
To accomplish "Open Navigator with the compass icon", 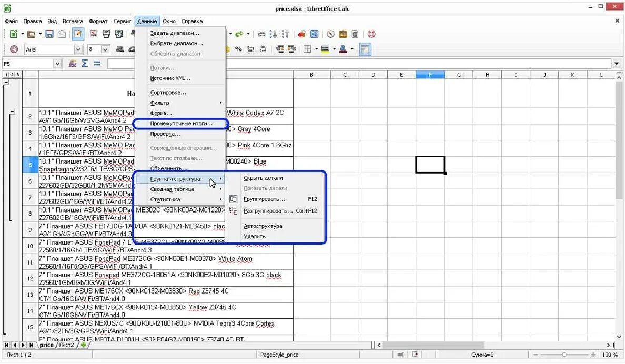I will tap(330, 34).
